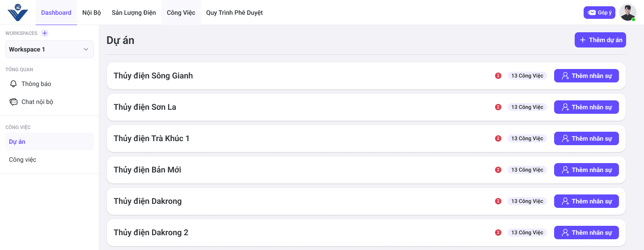This screenshot has width=644, height=250.
Task: Click red notification badge on Thủy điện Sông Gianh
Action: point(498,76)
